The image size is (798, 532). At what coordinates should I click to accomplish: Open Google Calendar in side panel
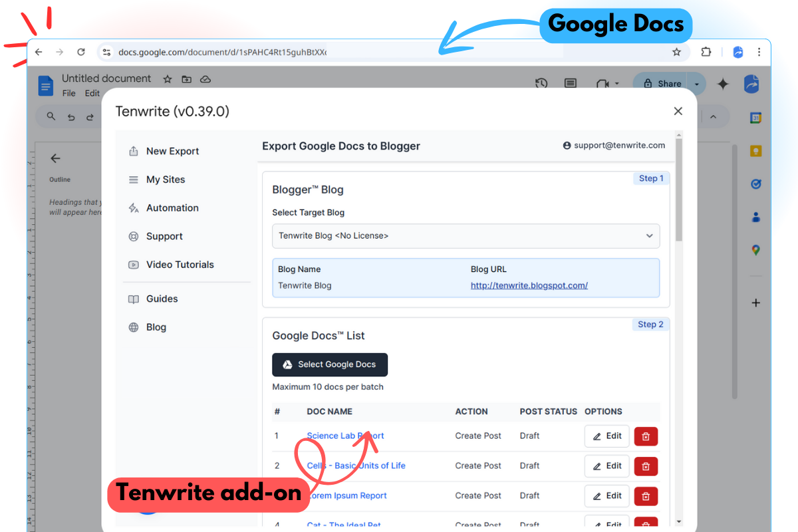click(x=755, y=118)
